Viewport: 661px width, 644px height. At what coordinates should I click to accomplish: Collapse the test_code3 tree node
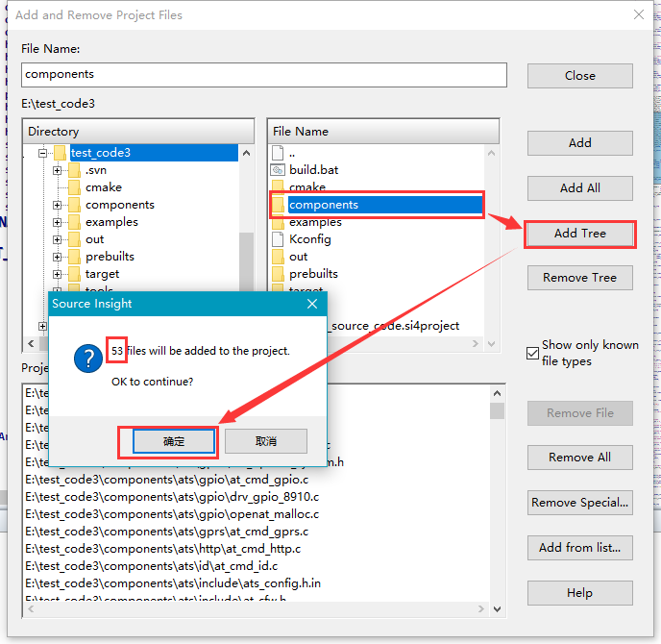click(42, 153)
